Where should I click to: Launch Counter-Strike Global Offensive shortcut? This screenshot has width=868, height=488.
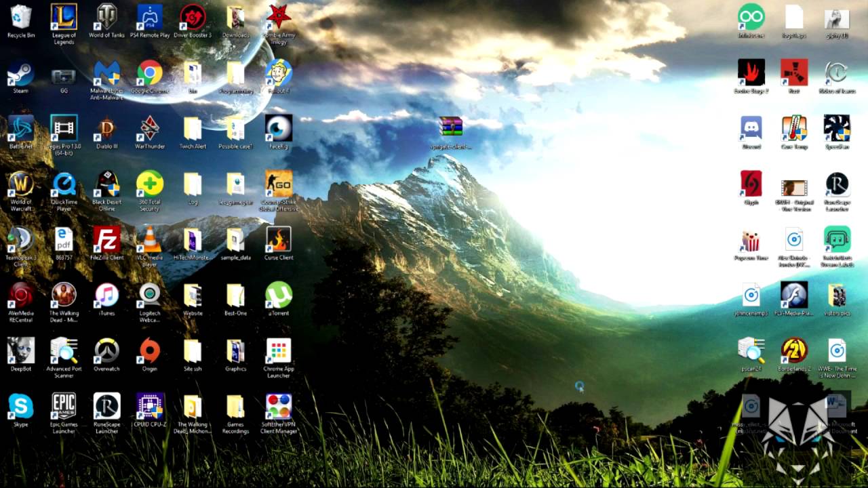point(279,184)
